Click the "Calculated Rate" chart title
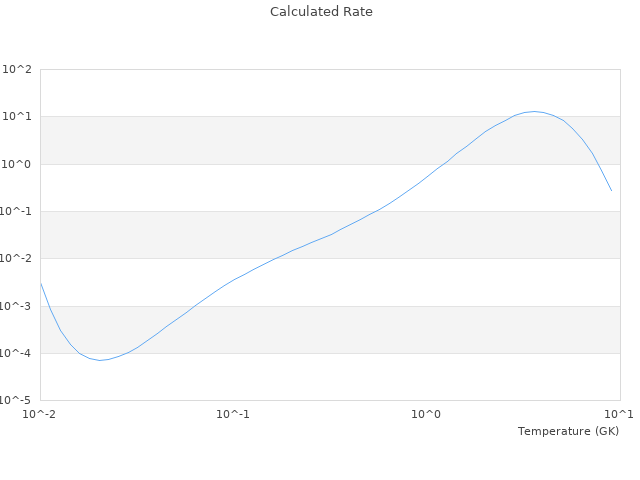 pyautogui.click(x=320, y=12)
